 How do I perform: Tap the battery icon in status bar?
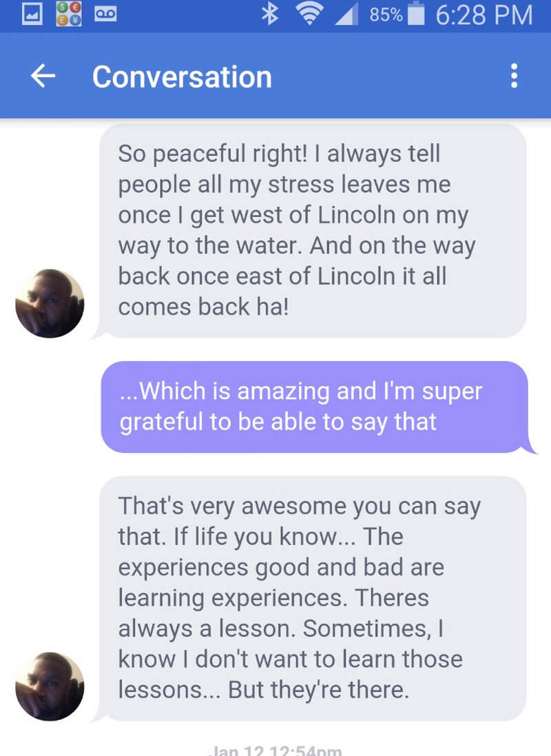(415, 15)
